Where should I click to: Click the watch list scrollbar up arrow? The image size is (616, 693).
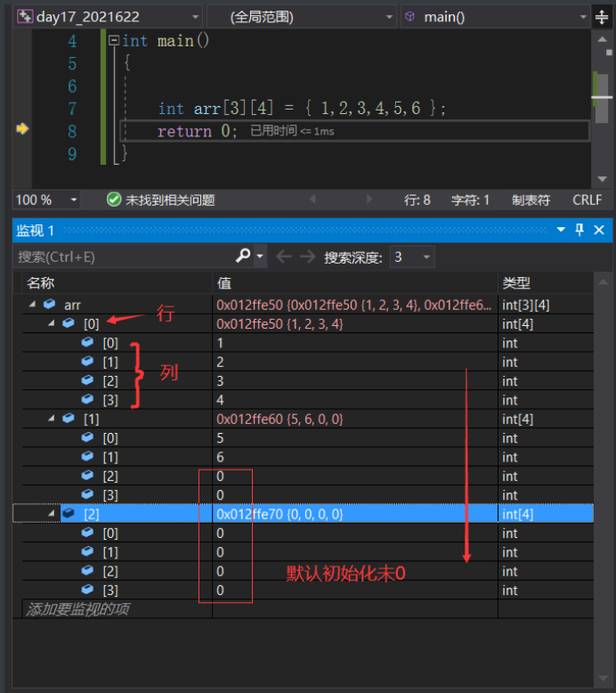603,282
